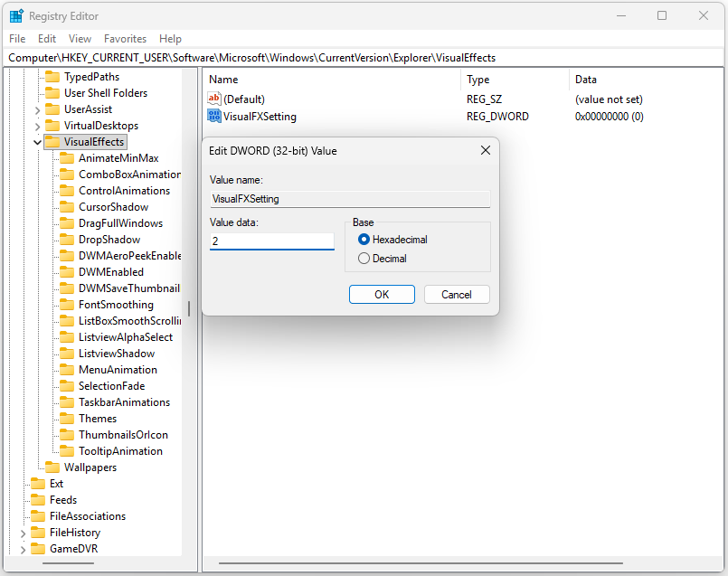This screenshot has width=728, height=576.
Task: Click the TypedPaths folder icon
Action: [x=52, y=77]
